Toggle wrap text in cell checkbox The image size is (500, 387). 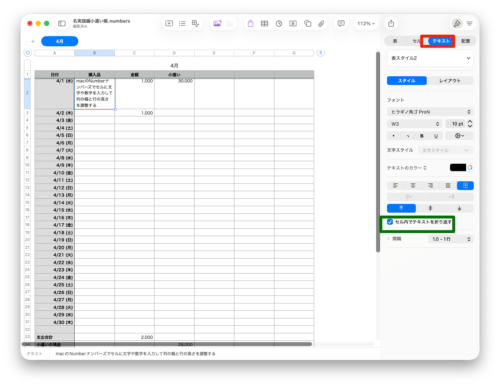(390, 222)
